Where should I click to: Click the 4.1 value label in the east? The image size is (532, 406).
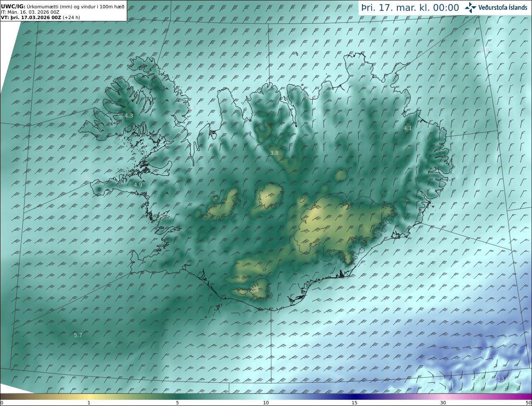tap(408, 128)
